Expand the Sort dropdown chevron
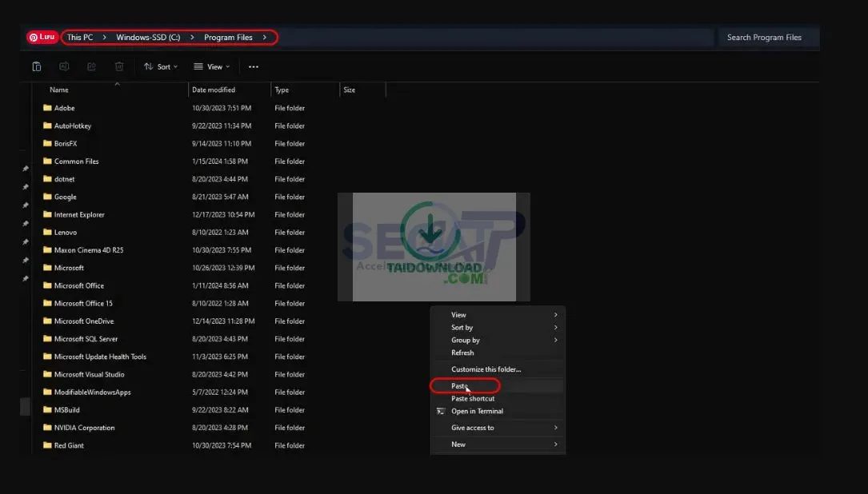 (x=174, y=66)
